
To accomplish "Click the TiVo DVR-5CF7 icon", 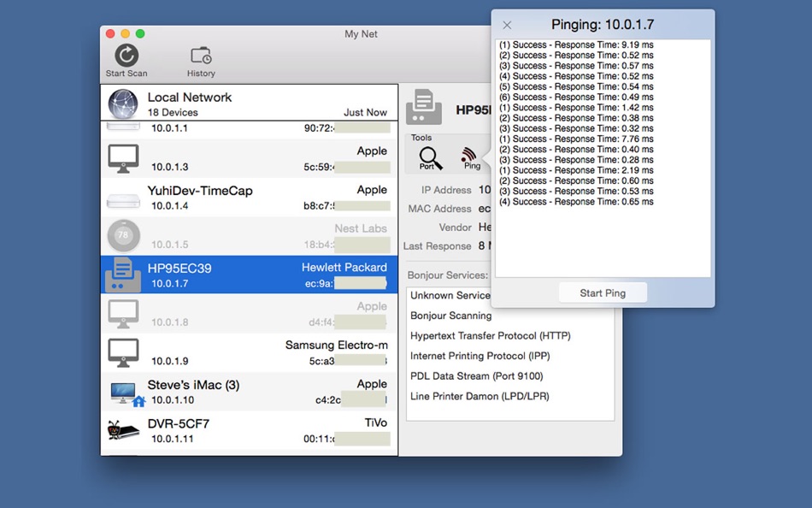I will (x=123, y=430).
